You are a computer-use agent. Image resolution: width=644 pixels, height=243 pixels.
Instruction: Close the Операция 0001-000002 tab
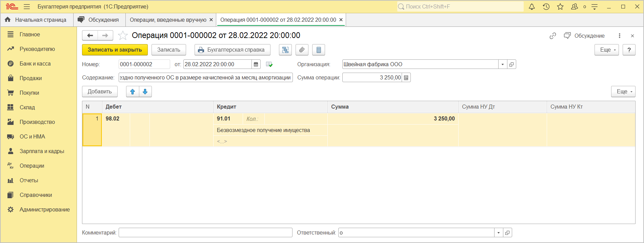pyautogui.click(x=341, y=20)
